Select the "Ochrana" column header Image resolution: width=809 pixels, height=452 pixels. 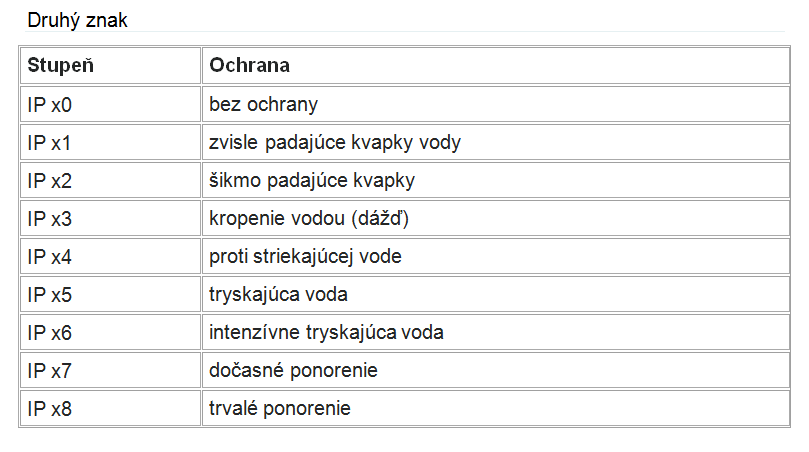249,66
